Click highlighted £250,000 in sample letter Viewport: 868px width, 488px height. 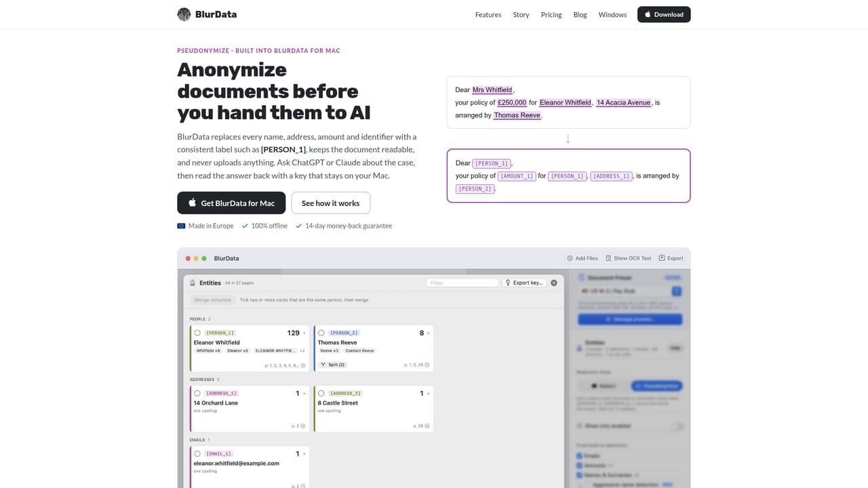pos(512,102)
